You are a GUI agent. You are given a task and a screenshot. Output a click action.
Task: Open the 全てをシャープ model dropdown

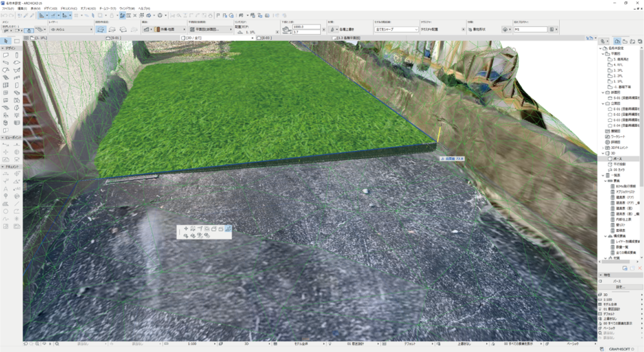(x=396, y=30)
